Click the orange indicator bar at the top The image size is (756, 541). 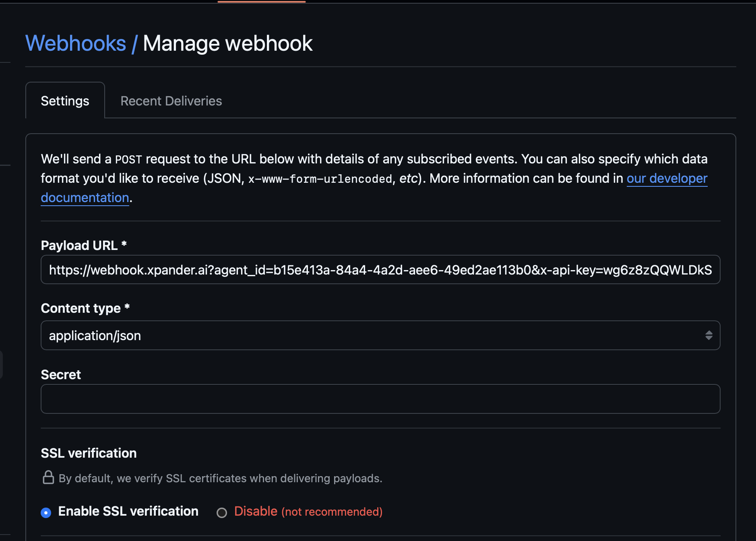coord(261,1)
